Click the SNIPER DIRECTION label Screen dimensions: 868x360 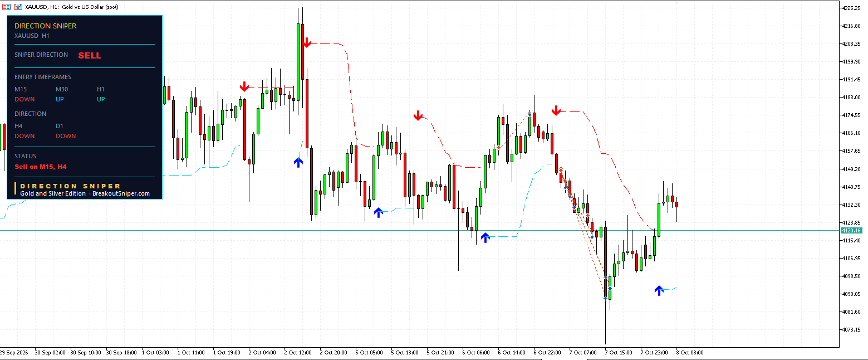point(41,55)
